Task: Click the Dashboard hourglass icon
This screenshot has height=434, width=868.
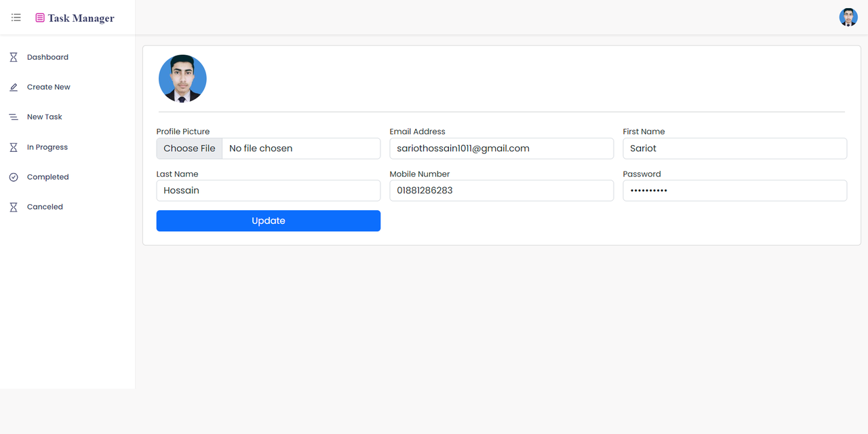Action: pos(14,58)
